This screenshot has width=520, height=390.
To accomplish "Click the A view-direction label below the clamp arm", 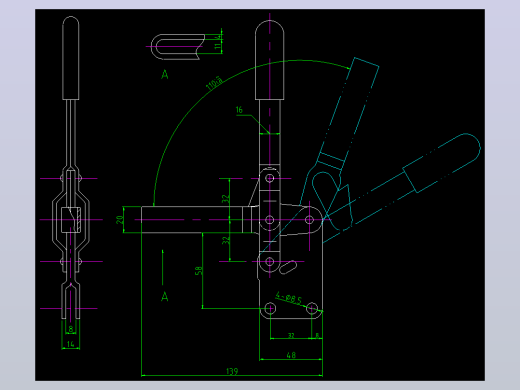I will click(x=165, y=297).
